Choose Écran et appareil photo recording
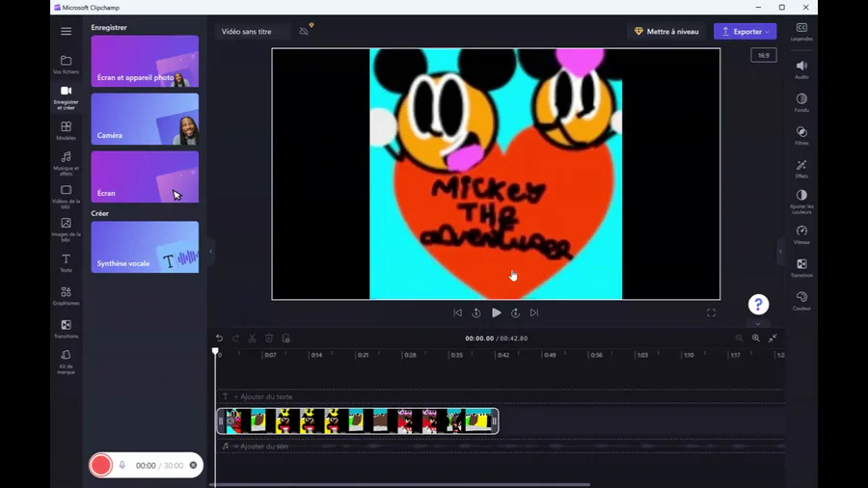This screenshot has height=488, width=868. [x=145, y=61]
